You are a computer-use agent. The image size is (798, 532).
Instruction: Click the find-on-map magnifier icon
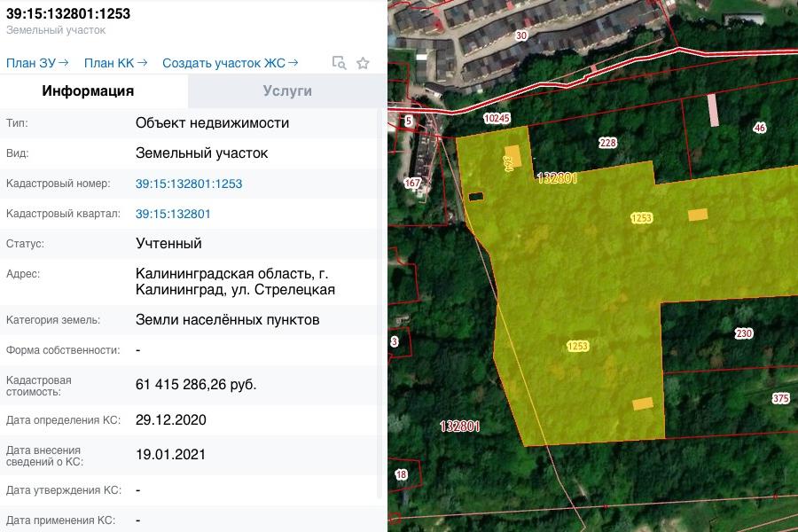click(339, 63)
